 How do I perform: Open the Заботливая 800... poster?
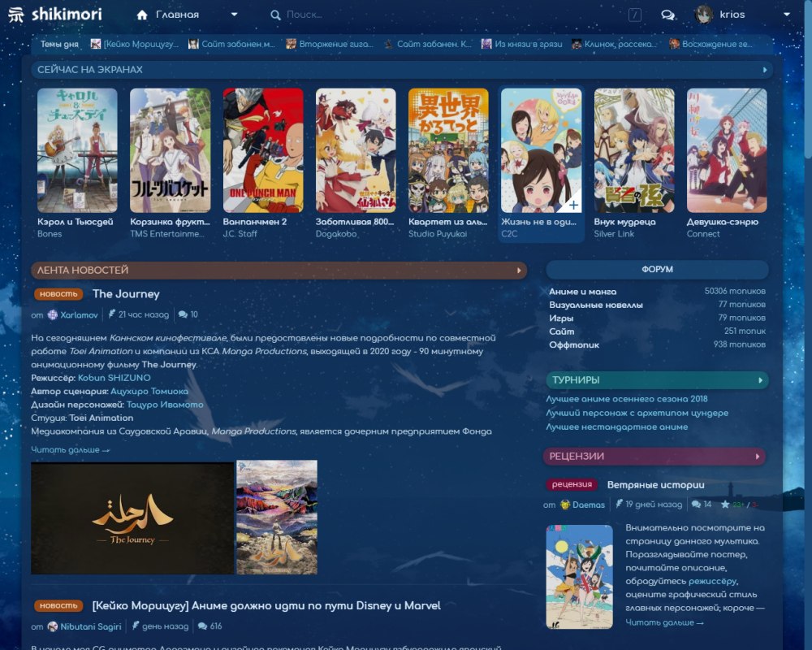[356, 150]
